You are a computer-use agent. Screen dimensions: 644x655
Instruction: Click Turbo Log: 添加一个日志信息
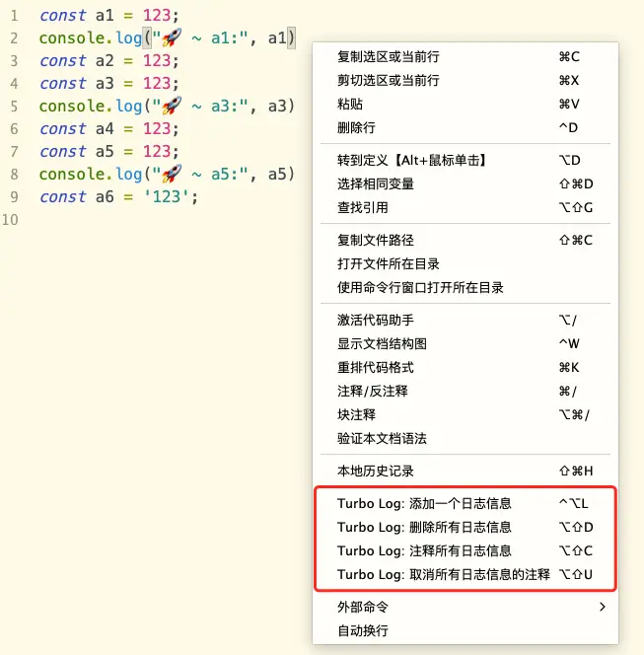pyautogui.click(x=465, y=503)
